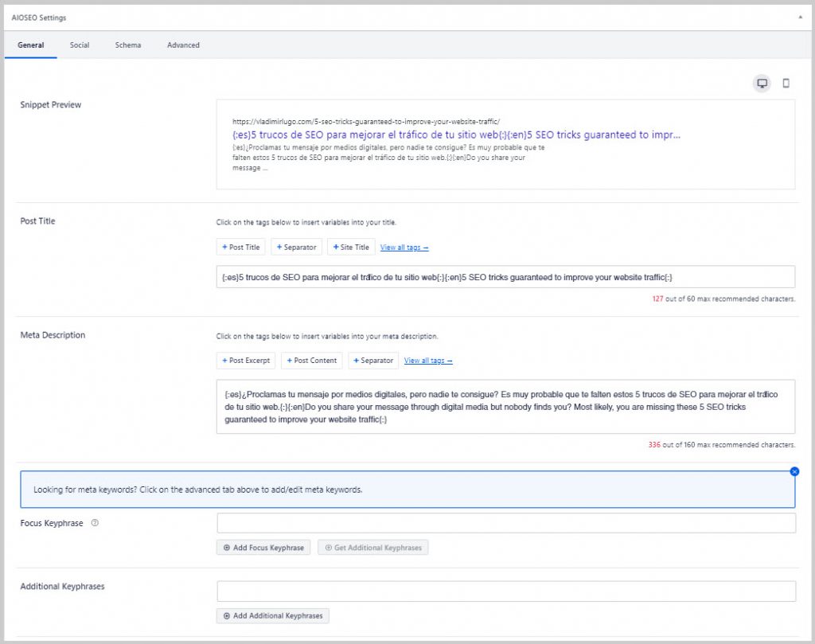View all tags for Post Title
Viewport: 815px width, 644px height.
[x=404, y=248]
